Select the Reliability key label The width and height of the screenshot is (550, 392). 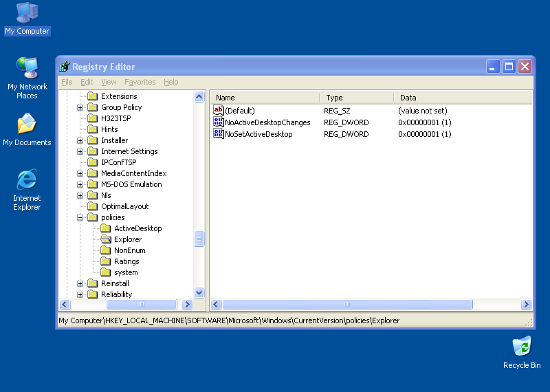tap(116, 294)
